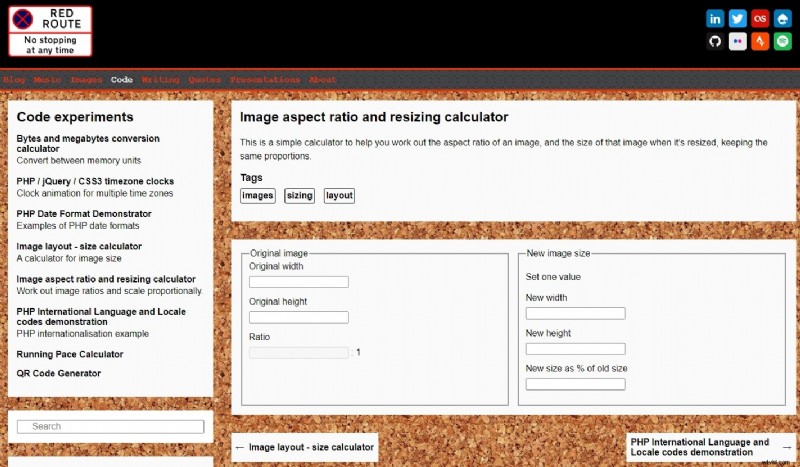Image resolution: width=800 pixels, height=467 pixels.
Task: Open the Twitter bird icon
Action: 737,19
